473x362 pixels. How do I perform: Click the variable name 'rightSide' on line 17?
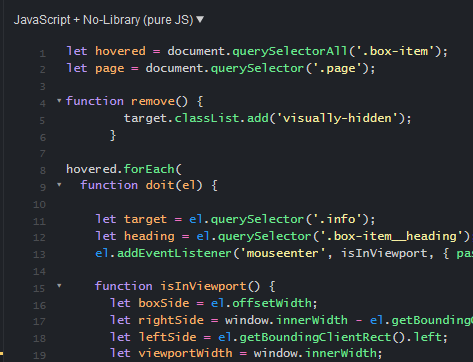(171, 320)
